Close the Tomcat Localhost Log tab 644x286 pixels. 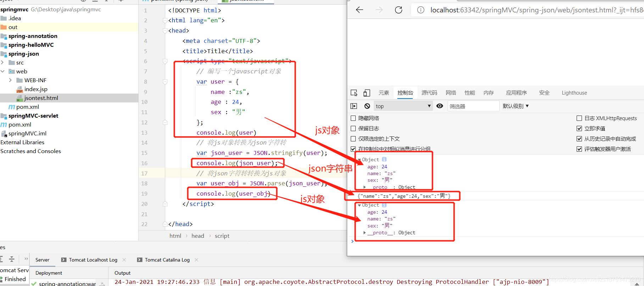click(x=124, y=260)
